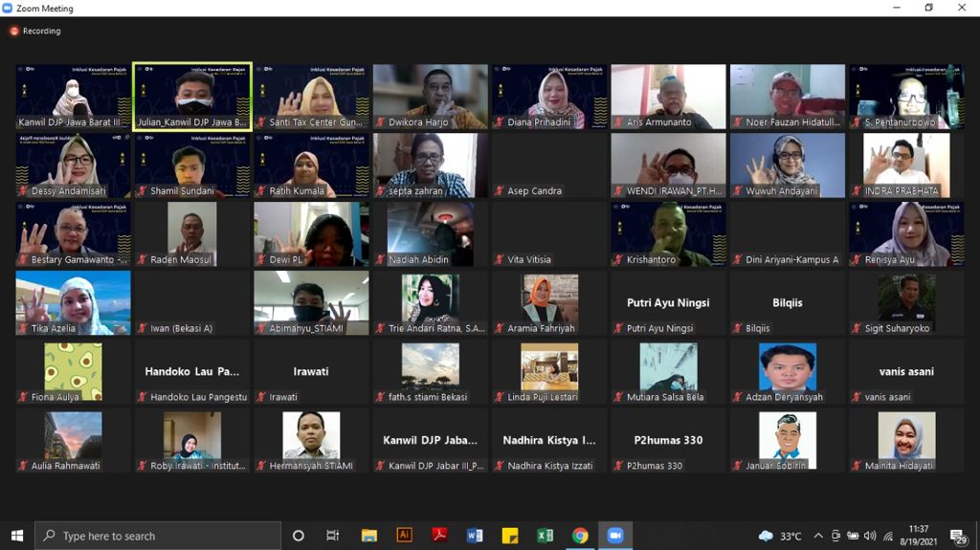Open Adobe Illustrator from the taskbar
This screenshot has height=550, width=980.
[x=404, y=536]
